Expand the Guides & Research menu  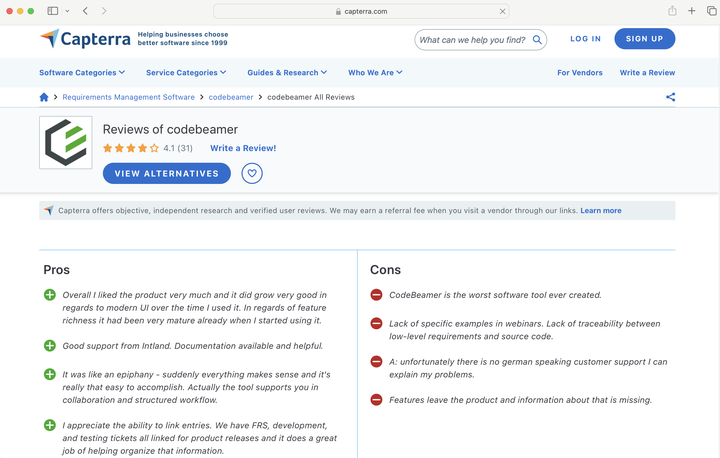pyautogui.click(x=287, y=73)
